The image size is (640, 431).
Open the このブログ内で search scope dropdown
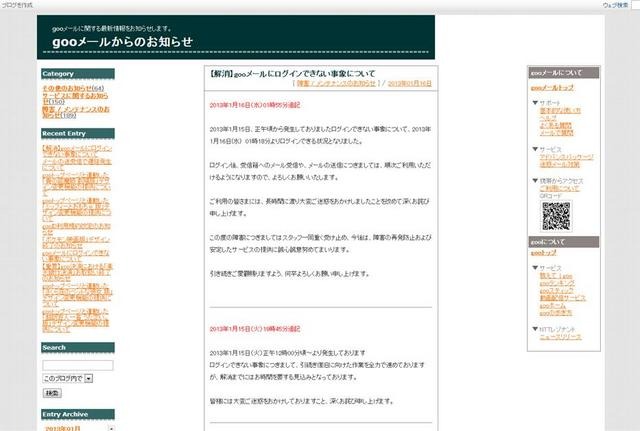68,378
